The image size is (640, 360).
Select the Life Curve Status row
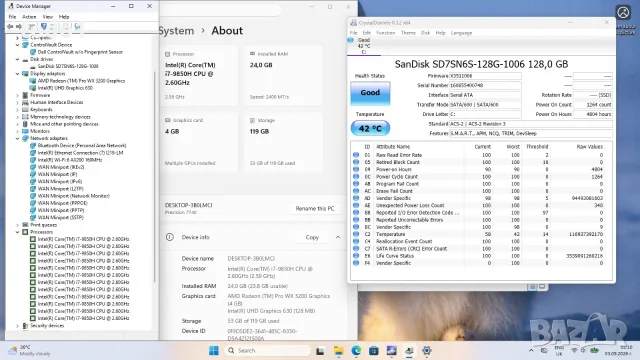(x=482, y=256)
